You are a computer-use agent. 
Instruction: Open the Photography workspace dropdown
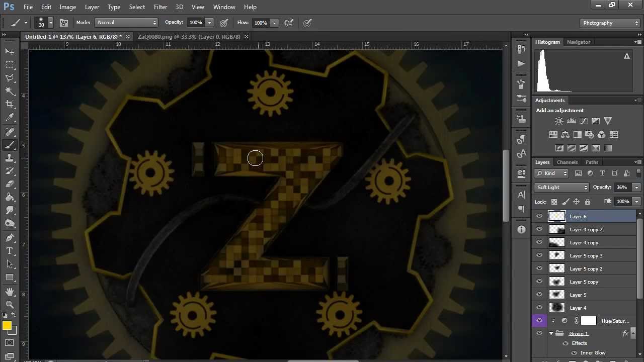click(609, 23)
